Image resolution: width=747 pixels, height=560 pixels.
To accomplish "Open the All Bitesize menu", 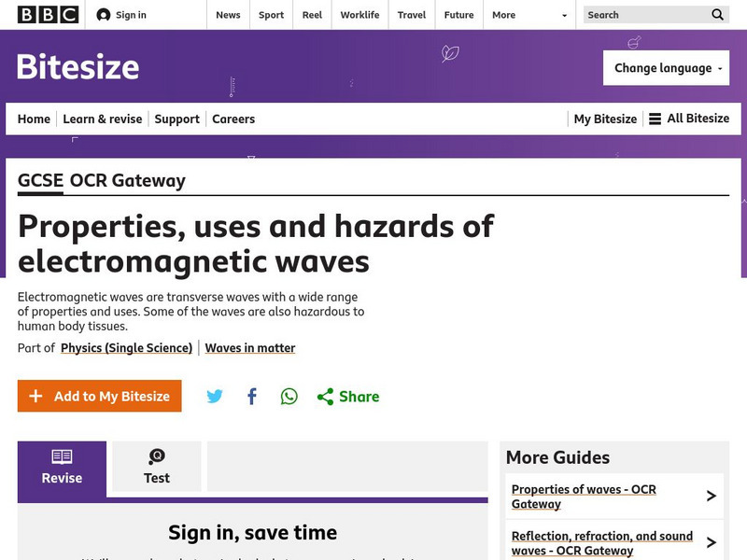I will tap(689, 119).
